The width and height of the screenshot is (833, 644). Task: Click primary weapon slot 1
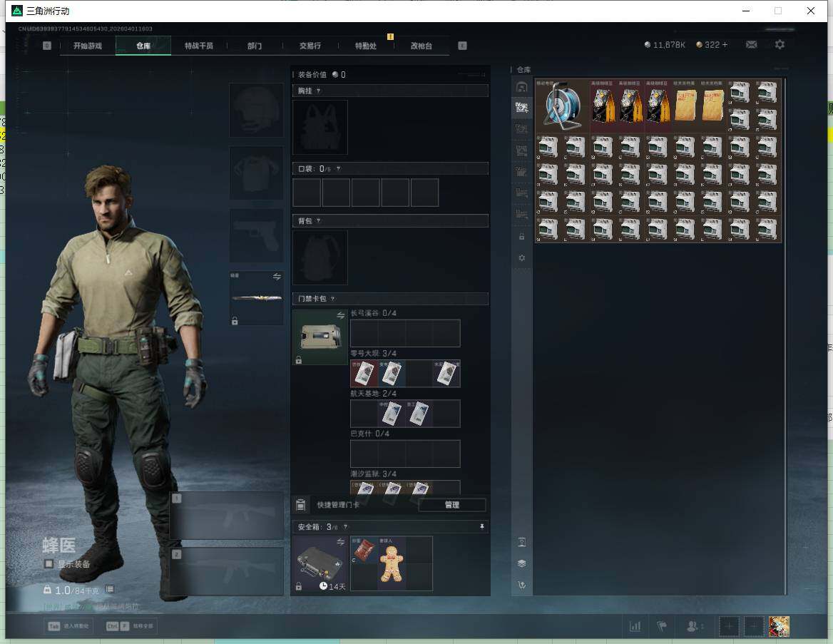[227, 516]
